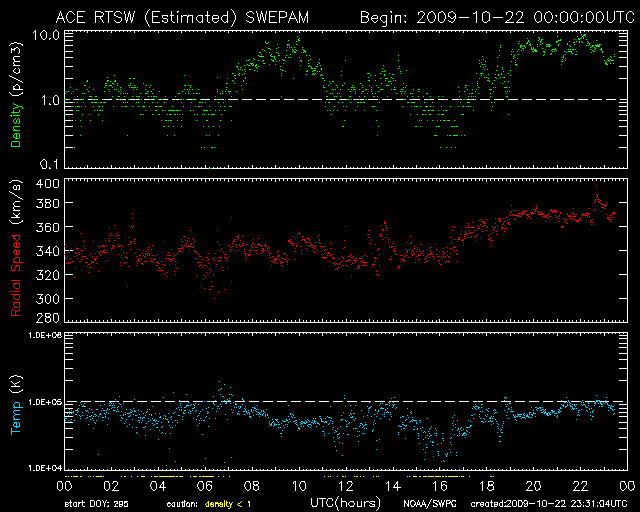Click the "320" speed tick label

[47, 275]
